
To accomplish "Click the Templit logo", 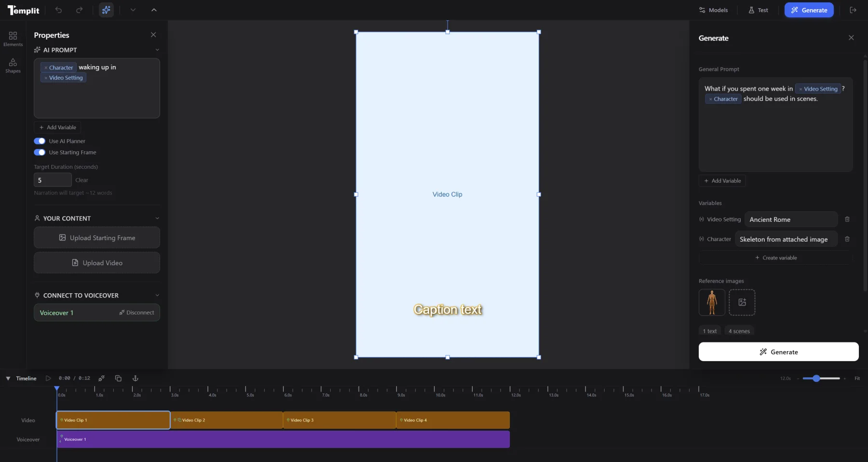I will coord(23,10).
